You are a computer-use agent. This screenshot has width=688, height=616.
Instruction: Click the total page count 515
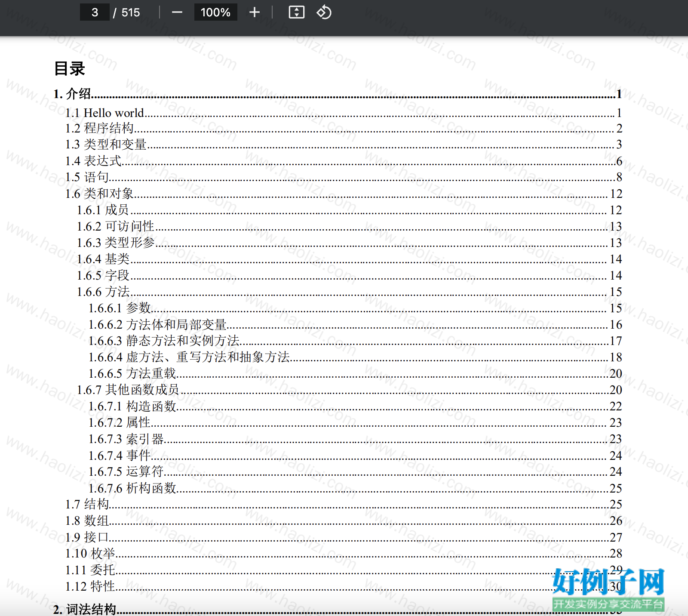click(x=131, y=12)
